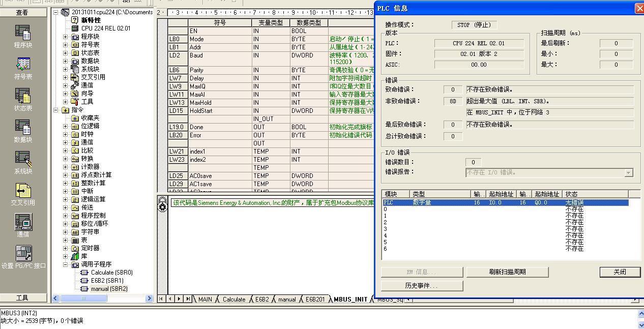Open 历史事件... in the PLC 信息 dialog
Viewport: 644px width, 329px height.
(x=422, y=286)
